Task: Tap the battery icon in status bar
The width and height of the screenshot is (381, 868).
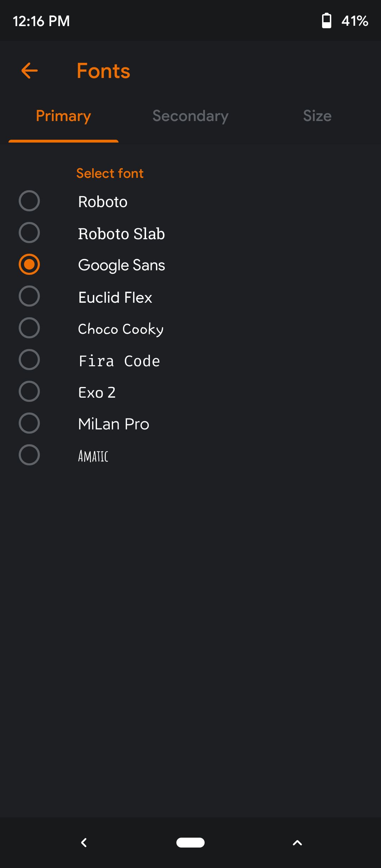Action: click(x=327, y=20)
